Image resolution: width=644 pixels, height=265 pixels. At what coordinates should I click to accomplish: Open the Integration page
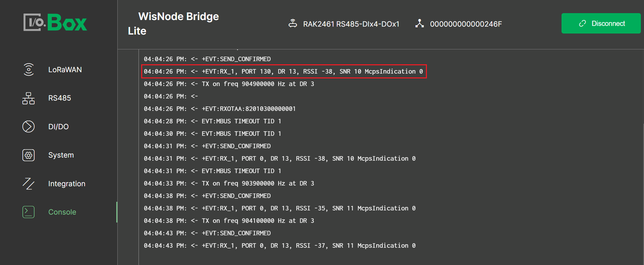click(67, 184)
